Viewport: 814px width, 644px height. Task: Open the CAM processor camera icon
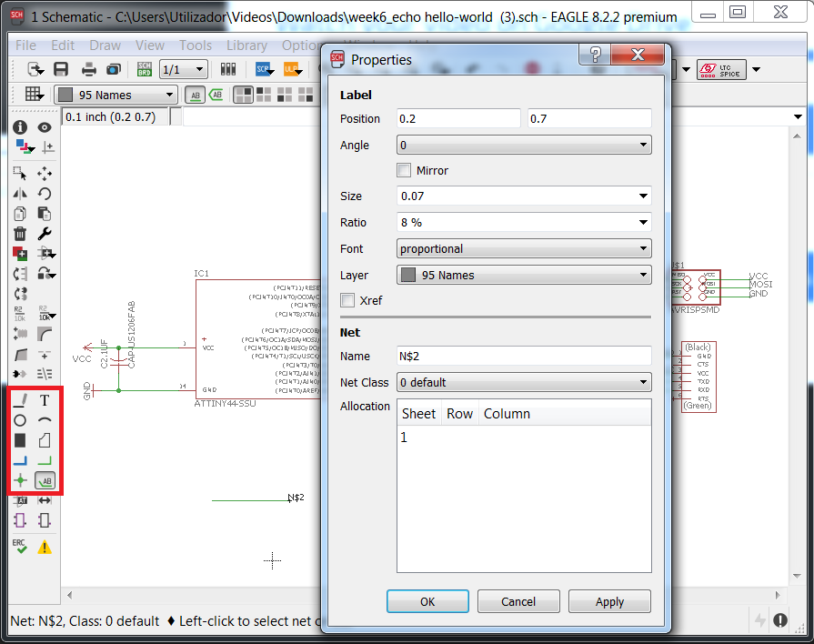(113, 69)
